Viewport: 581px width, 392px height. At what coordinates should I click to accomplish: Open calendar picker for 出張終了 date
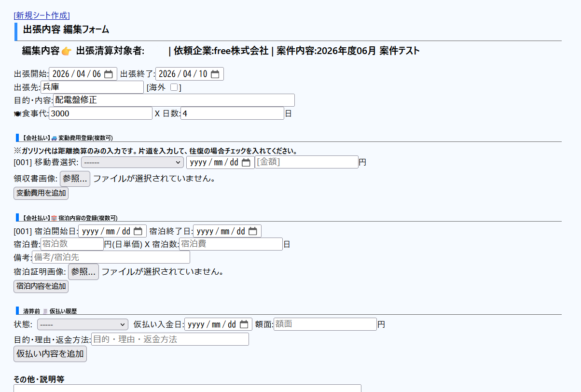(215, 74)
